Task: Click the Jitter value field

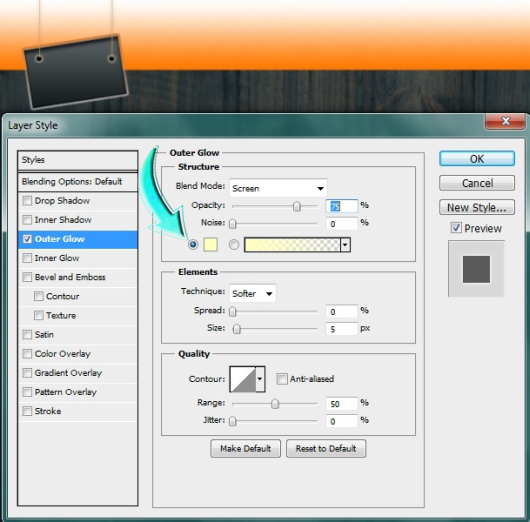Action: [341, 421]
